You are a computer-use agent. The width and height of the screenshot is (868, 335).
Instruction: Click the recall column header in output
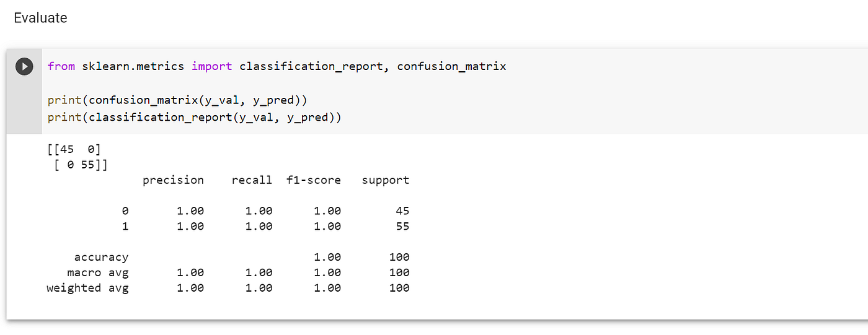tap(252, 180)
